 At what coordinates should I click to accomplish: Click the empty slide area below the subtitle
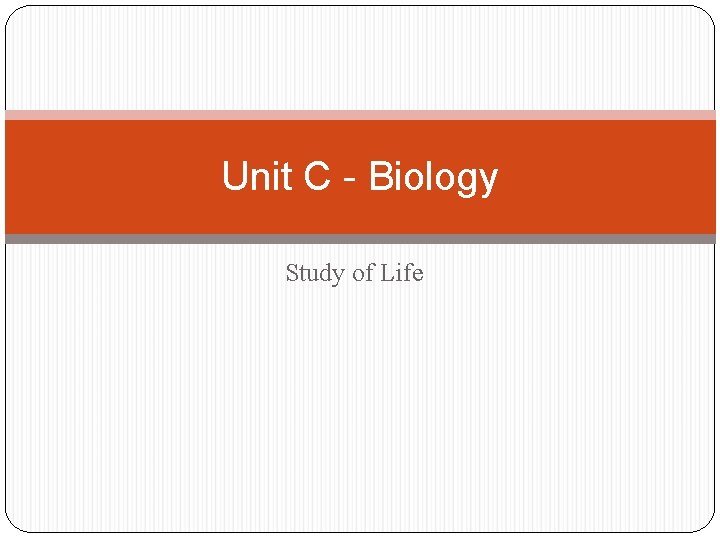360,409
